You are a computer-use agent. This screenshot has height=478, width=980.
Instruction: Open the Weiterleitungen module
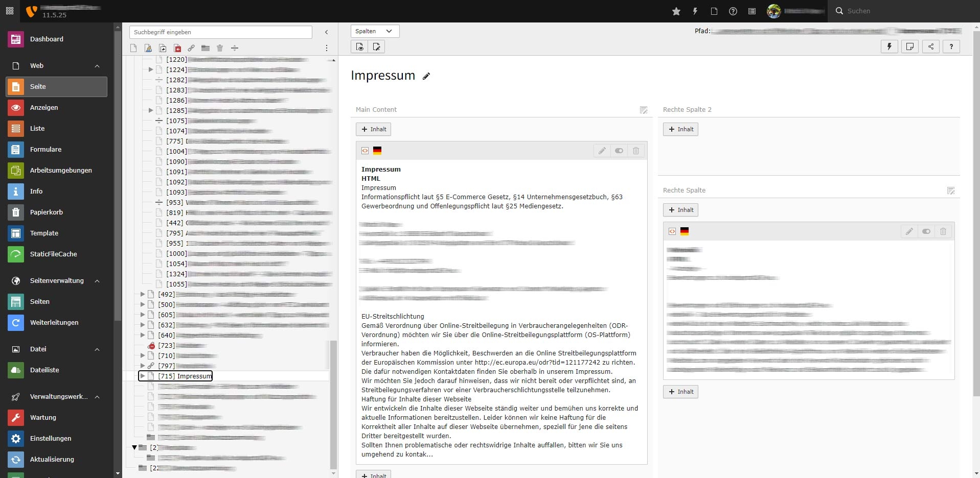pos(56,323)
